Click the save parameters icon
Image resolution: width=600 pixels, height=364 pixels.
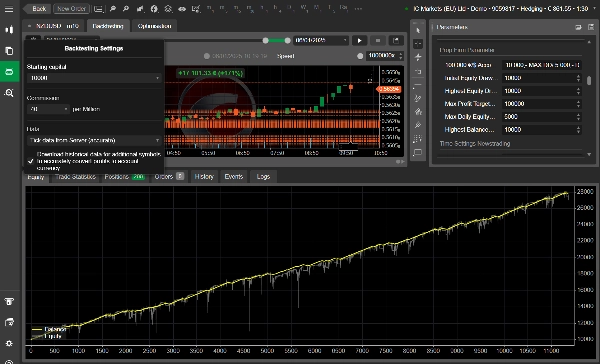(591, 27)
